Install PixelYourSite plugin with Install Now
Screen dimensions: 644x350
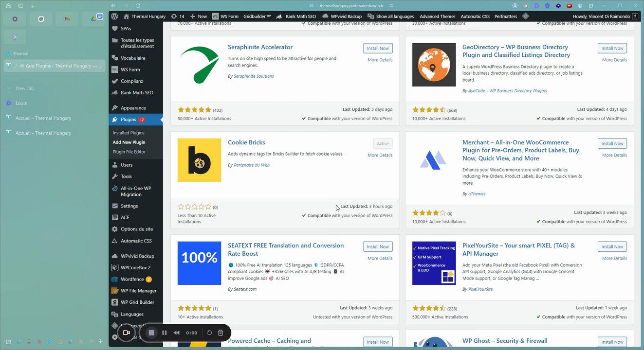coord(612,246)
